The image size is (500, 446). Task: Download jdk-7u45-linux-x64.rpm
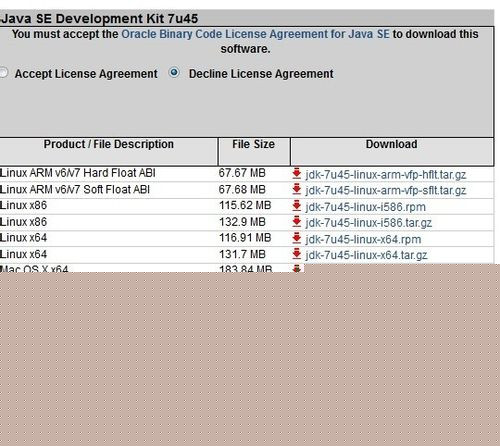click(x=363, y=239)
